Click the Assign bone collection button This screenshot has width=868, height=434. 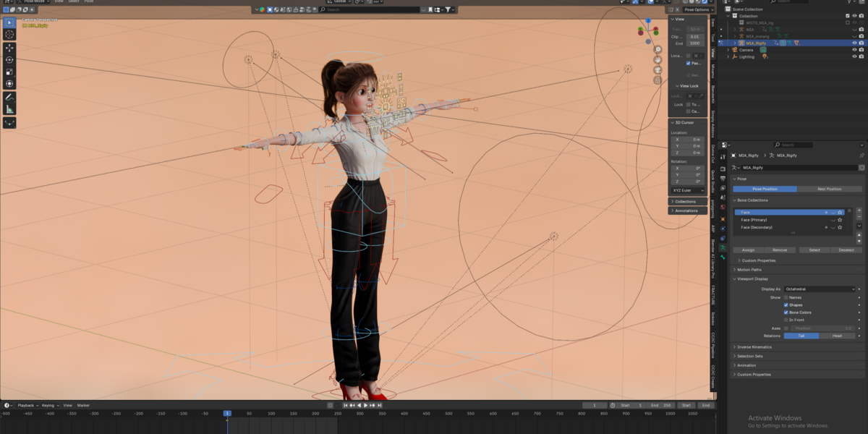click(x=749, y=250)
